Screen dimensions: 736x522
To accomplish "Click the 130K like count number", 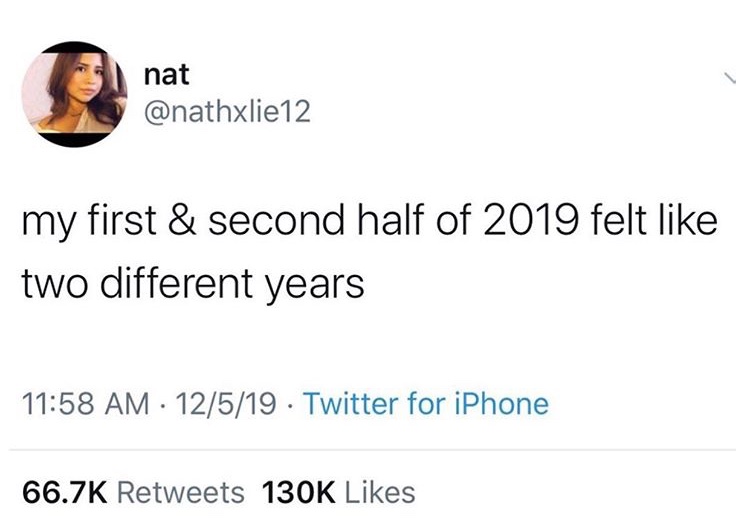I will 297,491.
